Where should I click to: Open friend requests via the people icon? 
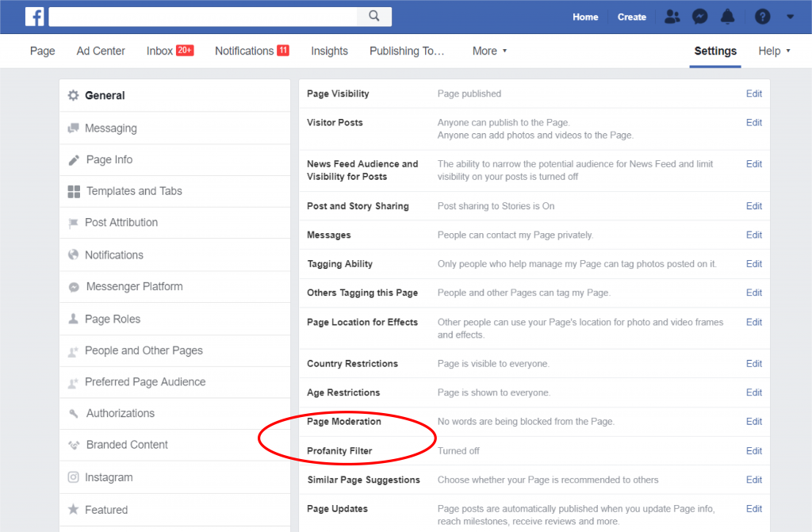click(672, 16)
